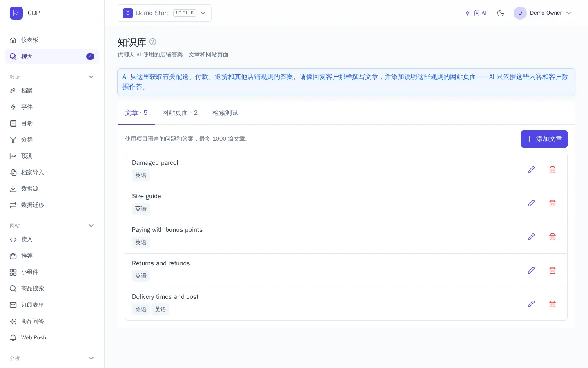This screenshot has height=368, width=588.
Task: Open 聊天 in the sidebar
Action: click(x=52, y=56)
